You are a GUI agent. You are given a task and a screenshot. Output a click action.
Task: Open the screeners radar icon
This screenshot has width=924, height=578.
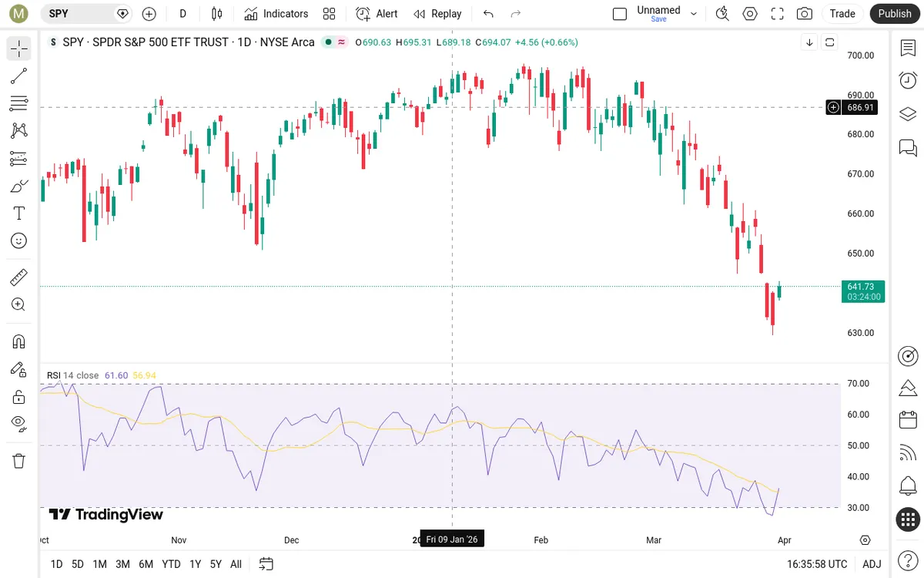(x=908, y=356)
